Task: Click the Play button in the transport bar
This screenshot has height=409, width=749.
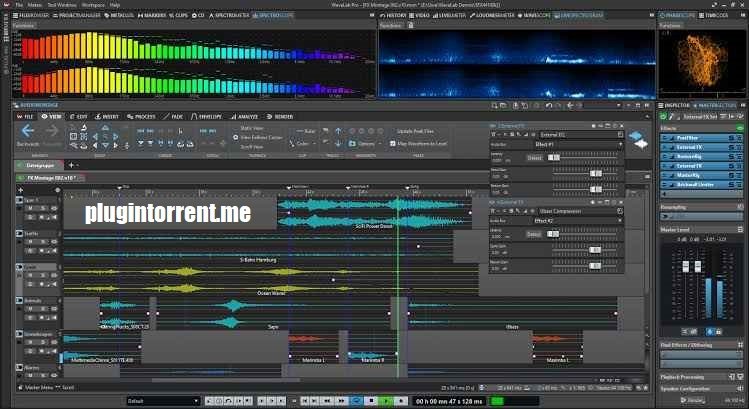Action: (x=386, y=401)
